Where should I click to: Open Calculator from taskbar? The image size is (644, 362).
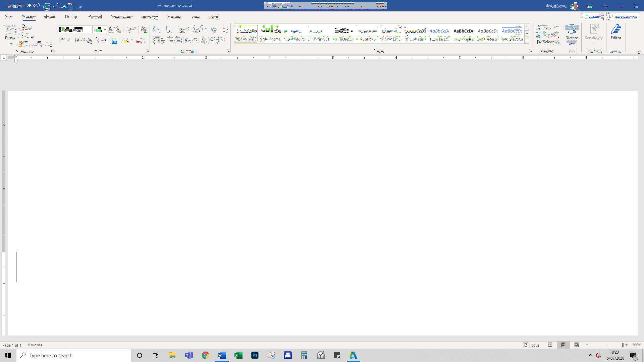click(304, 355)
